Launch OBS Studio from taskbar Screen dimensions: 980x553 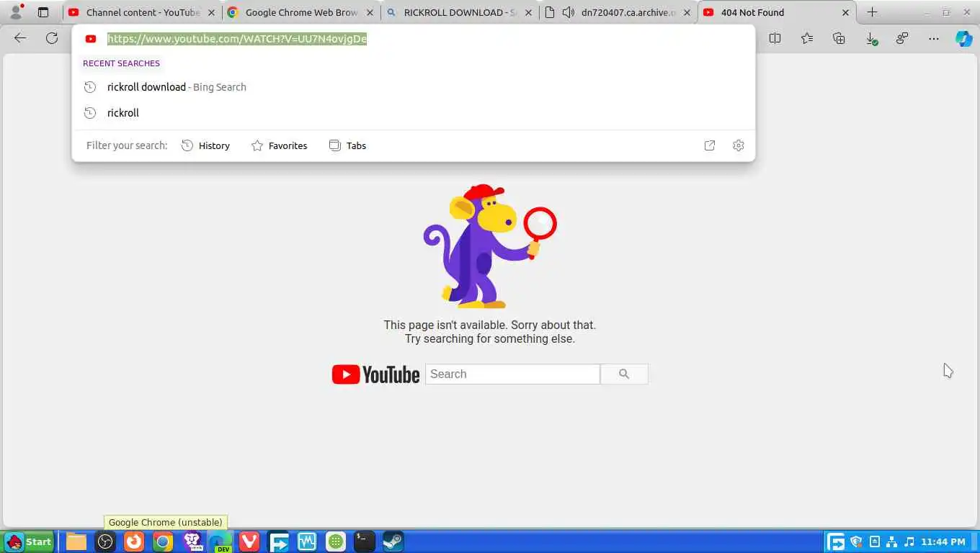105,541
